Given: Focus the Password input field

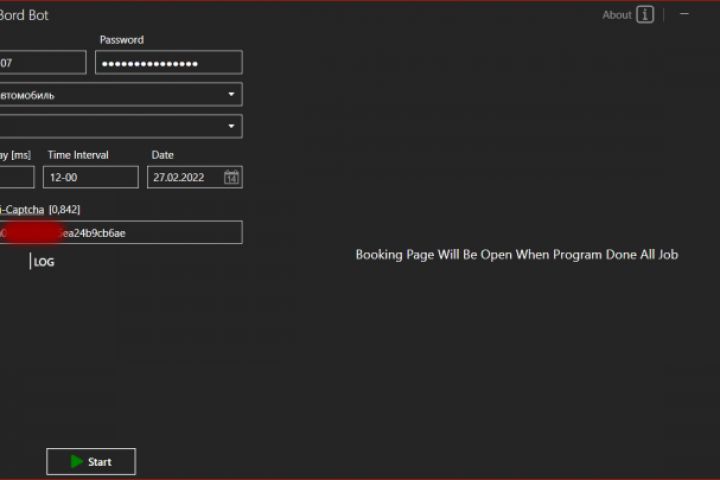Looking at the screenshot, I should [x=169, y=62].
